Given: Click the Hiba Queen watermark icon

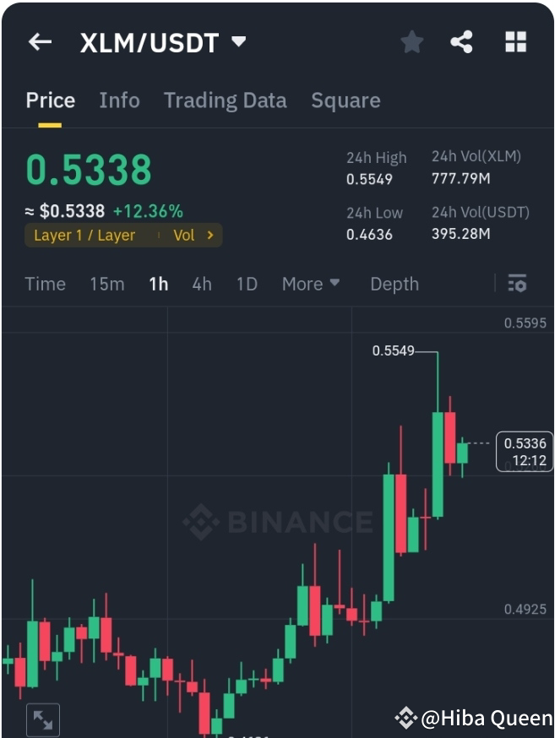Looking at the screenshot, I should pos(408,719).
